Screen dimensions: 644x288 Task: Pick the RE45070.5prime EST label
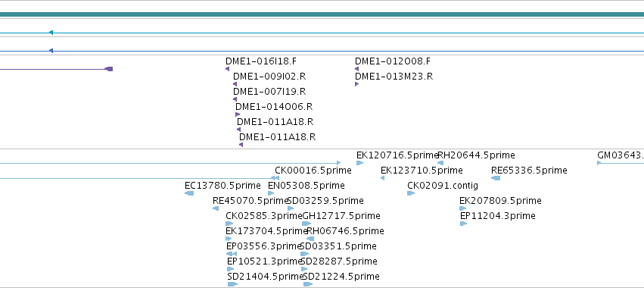251,201
